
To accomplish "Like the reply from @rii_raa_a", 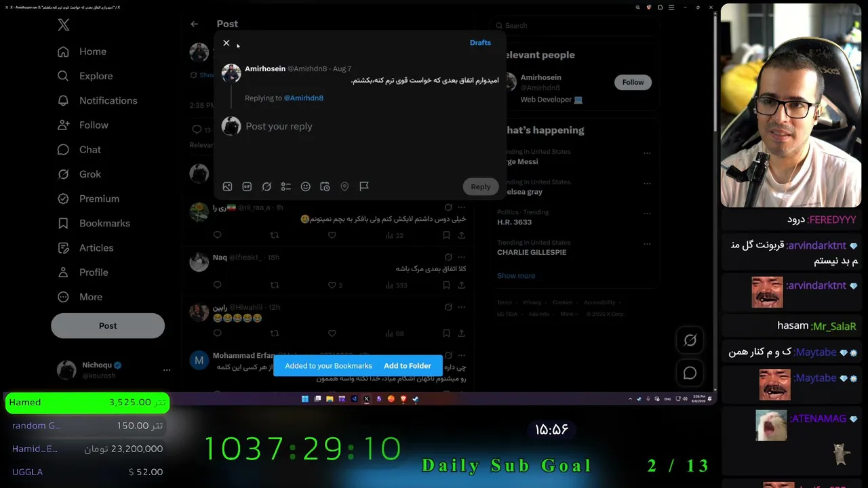I will pyautogui.click(x=332, y=235).
